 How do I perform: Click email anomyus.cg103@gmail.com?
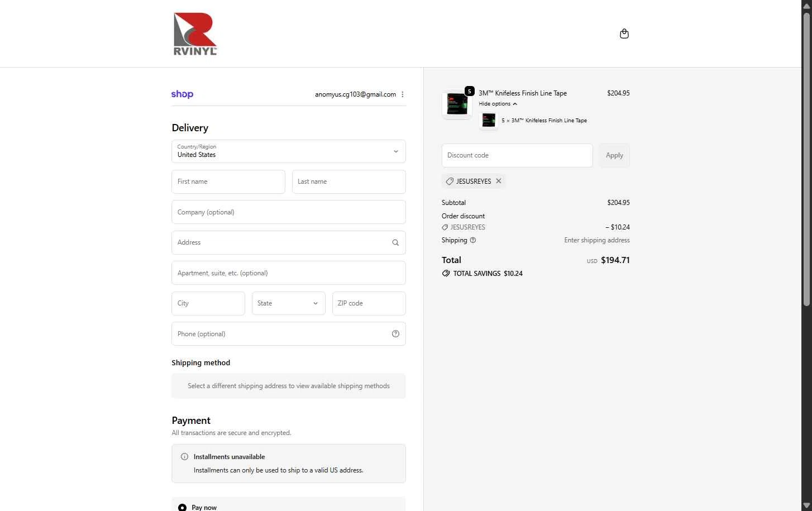pos(355,94)
